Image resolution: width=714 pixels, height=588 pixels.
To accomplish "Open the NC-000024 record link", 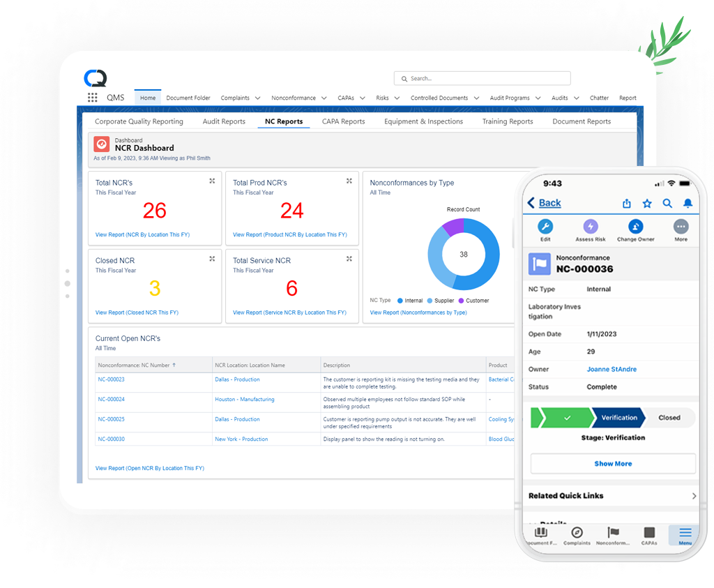I will coord(112,400).
